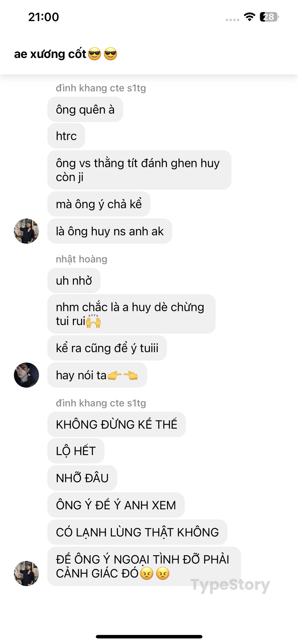The height and width of the screenshot is (644, 298).
Task: Open nhật hoàng's profile avatar
Action: [x=26, y=375]
